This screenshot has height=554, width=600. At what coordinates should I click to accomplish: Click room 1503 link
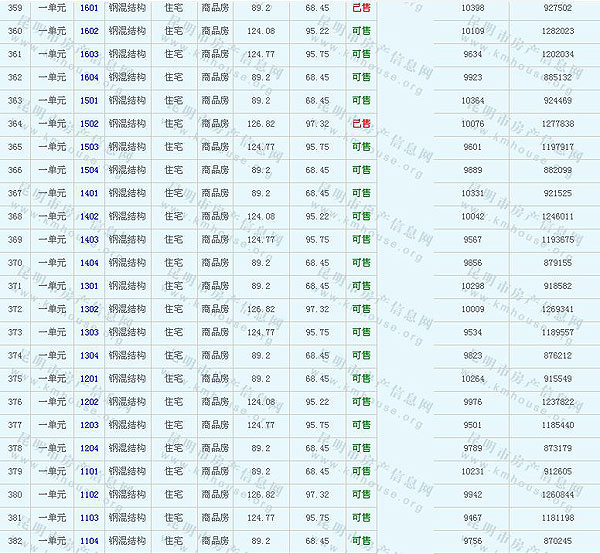(89, 147)
